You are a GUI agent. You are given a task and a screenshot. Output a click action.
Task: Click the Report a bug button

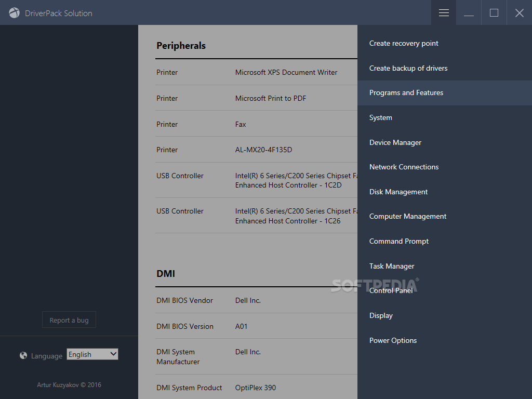[69, 320]
